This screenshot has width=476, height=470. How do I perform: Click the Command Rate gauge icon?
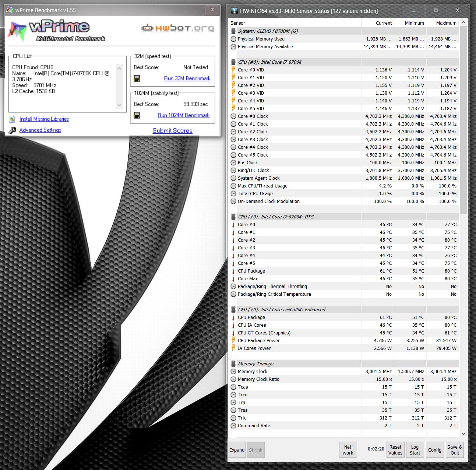[x=233, y=425]
